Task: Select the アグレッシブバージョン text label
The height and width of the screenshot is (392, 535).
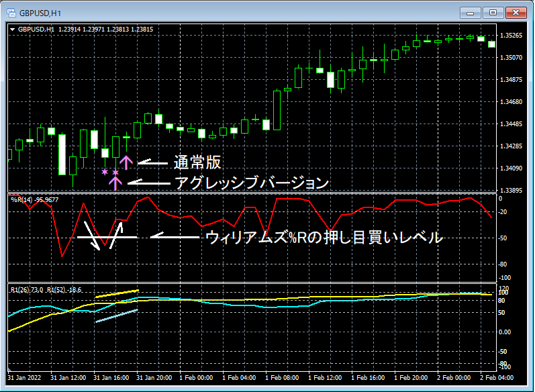Action: tap(252, 183)
